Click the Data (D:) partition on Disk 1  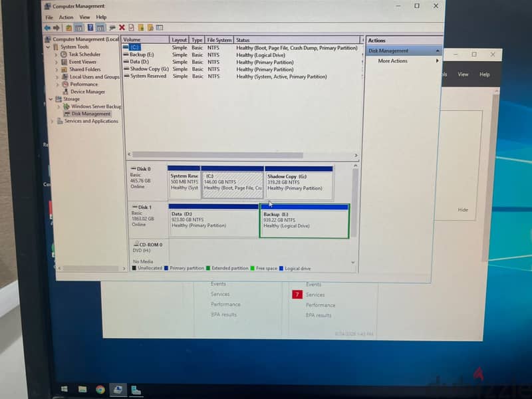(x=213, y=221)
